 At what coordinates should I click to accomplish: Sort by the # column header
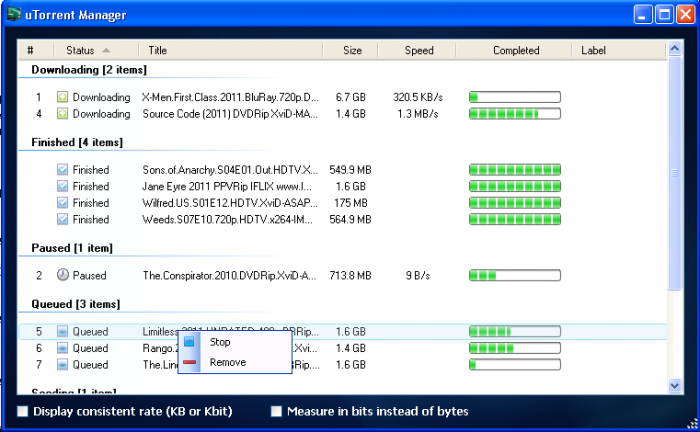[x=36, y=50]
